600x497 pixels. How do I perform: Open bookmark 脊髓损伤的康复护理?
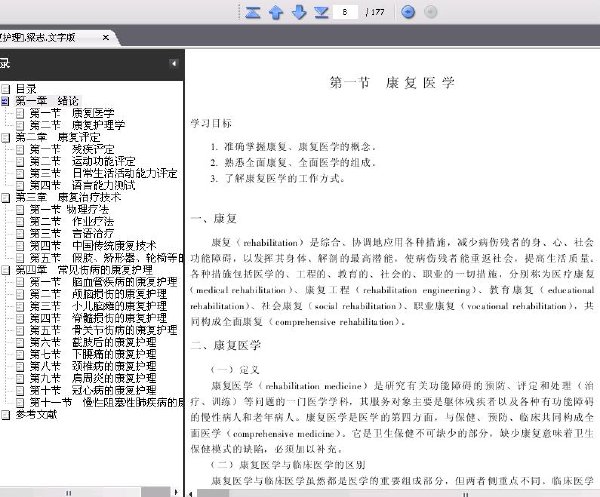[x=119, y=318]
